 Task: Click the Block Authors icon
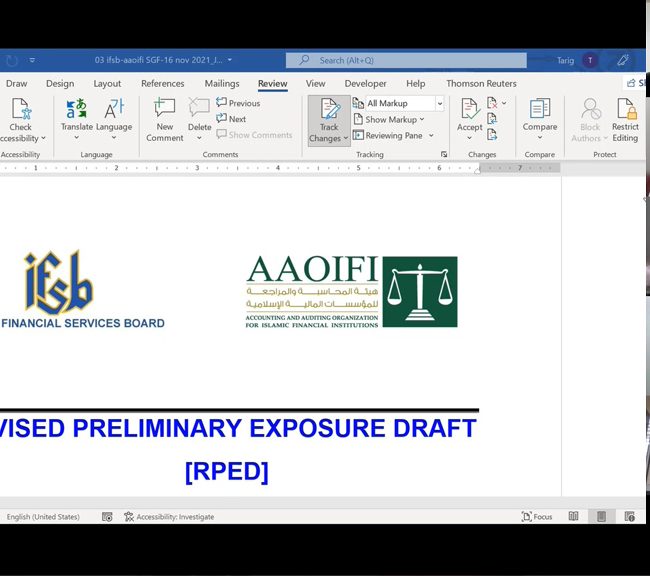coord(591,109)
